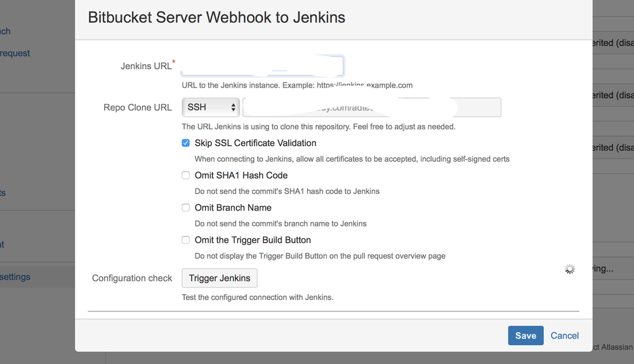Viewport: 634px width, 364px height.
Task: Uncheck Skip SSL Certificate Validation checkbox
Action: point(186,143)
